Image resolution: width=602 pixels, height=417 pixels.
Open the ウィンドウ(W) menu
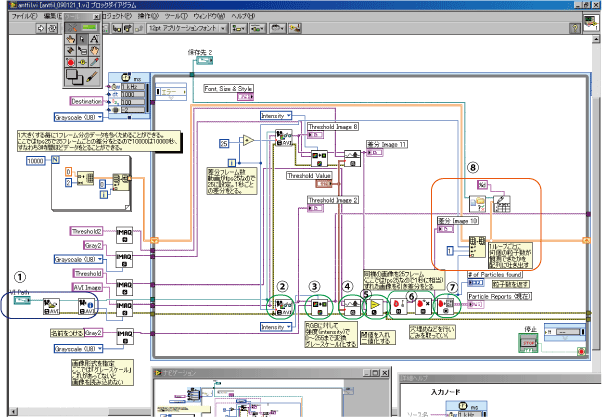point(209,16)
